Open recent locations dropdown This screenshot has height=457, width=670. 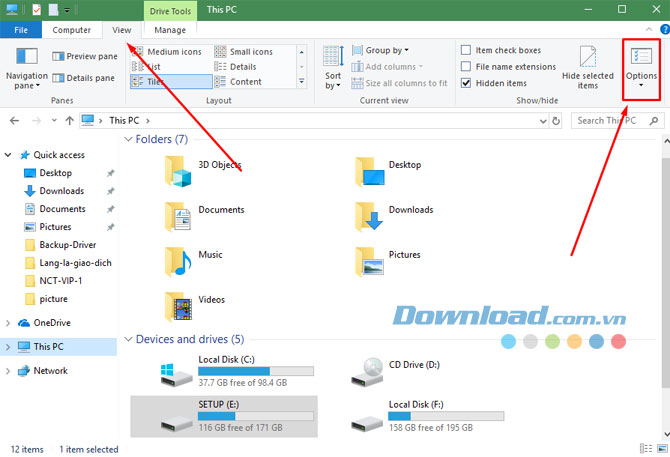click(x=54, y=121)
